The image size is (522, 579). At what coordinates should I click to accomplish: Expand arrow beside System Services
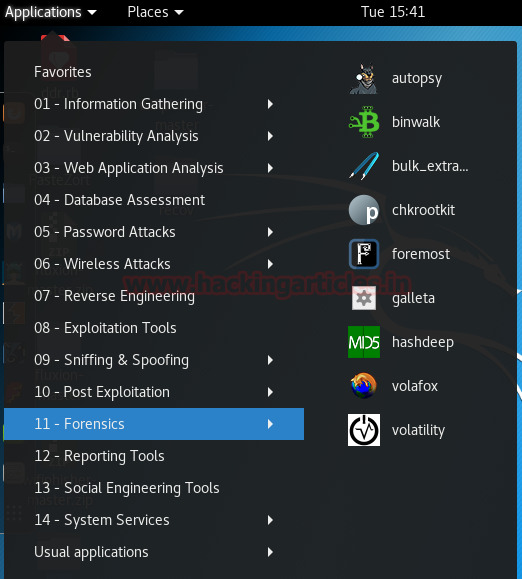pos(270,520)
